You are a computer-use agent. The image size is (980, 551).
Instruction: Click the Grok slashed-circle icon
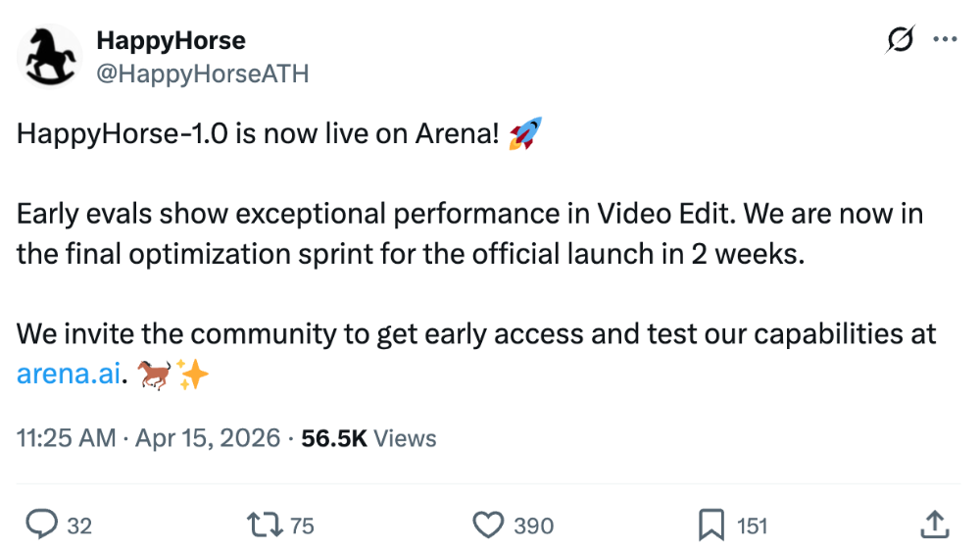(x=900, y=40)
